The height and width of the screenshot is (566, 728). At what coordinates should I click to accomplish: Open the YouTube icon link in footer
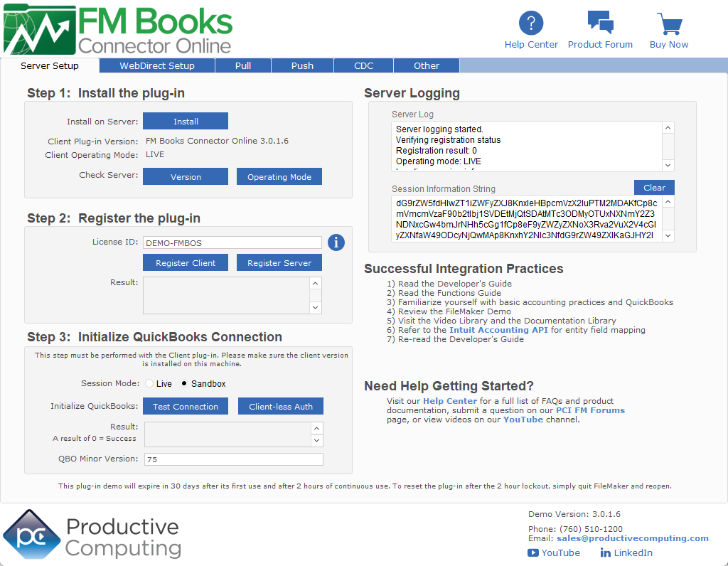click(533, 552)
